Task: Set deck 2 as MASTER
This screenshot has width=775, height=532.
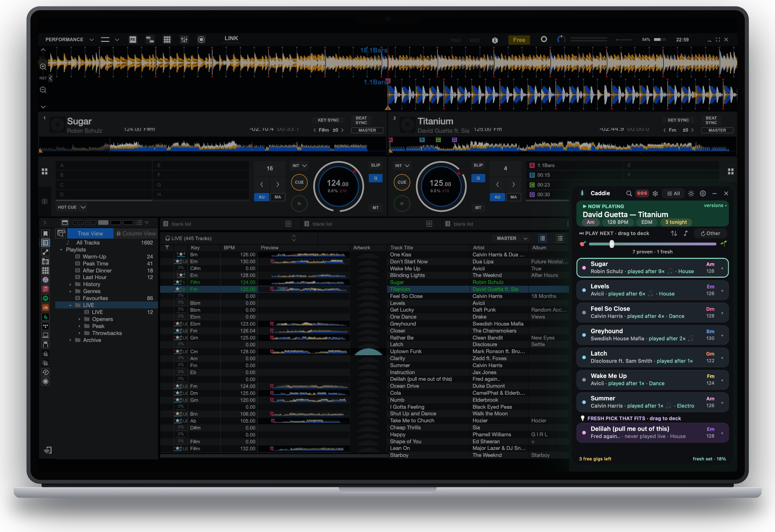Action: click(x=717, y=130)
